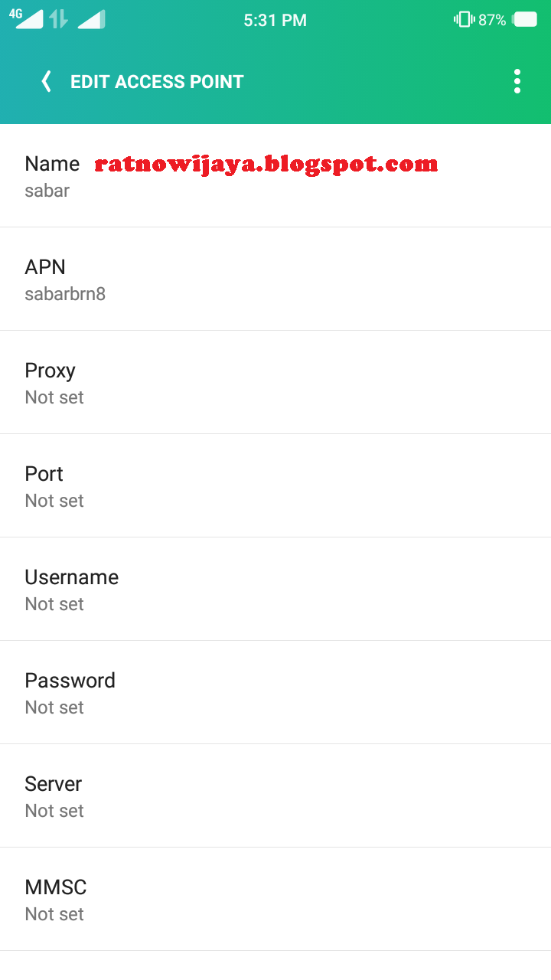Image resolution: width=551 pixels, height=980 pixels.
Task: Open the Password setting
Action: pyautogui.click(x=275, y=693)
